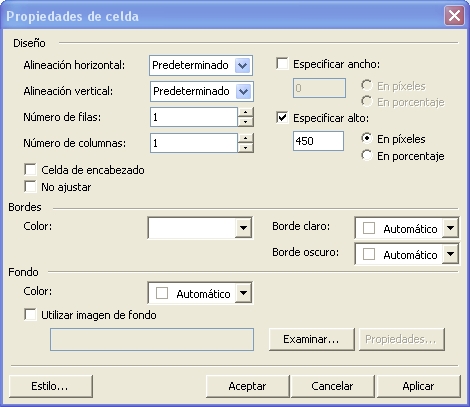The width and height of the screenshot is (470, 407).
Task: Select En porcentaje for cell height
Action: (x=367, y=155)
